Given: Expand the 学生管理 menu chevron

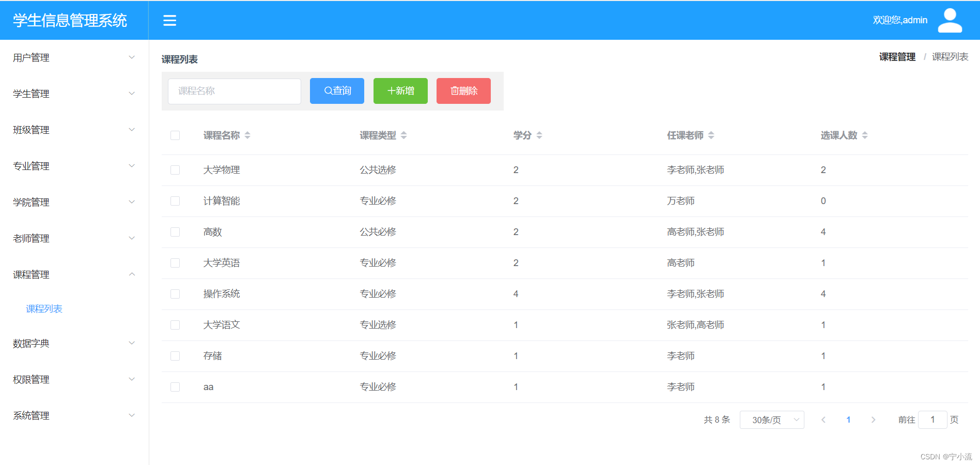Looking at the screenshot, I should [132, 94].
